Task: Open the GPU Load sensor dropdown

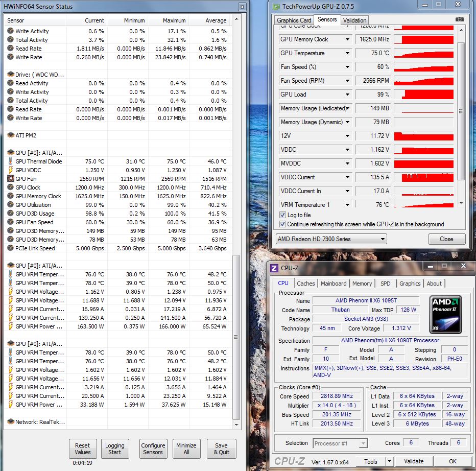Action: click(x=347, y=95)
